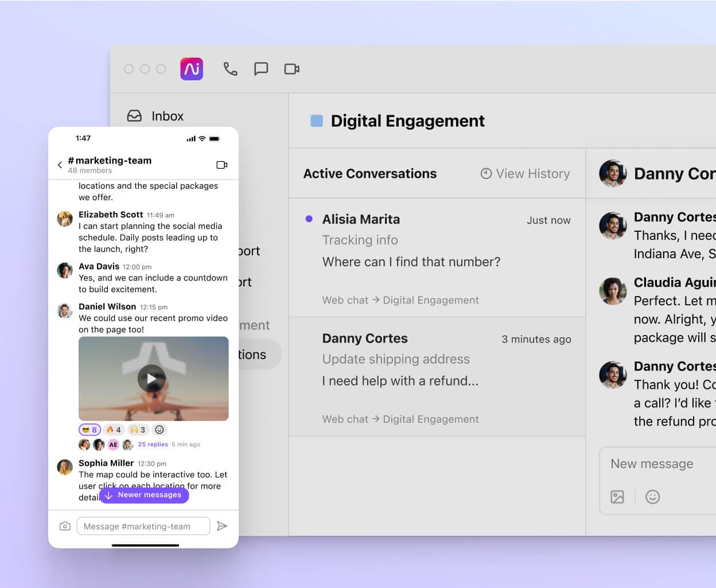
Task: Click View History link
Action: tap(525, 174)
